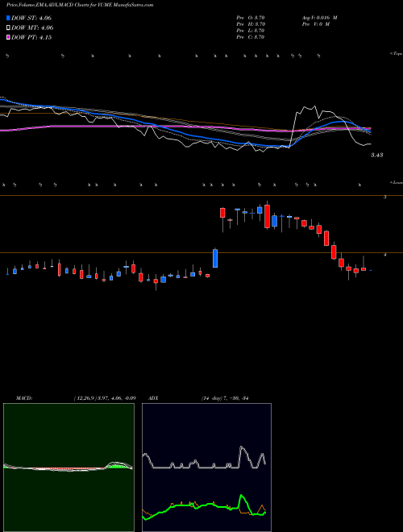The width and height of the screenshot is (403, 532).
Task: Click the 'Pre H: 3.70' value
Action: pyautogui.click(x=251, y=24)
